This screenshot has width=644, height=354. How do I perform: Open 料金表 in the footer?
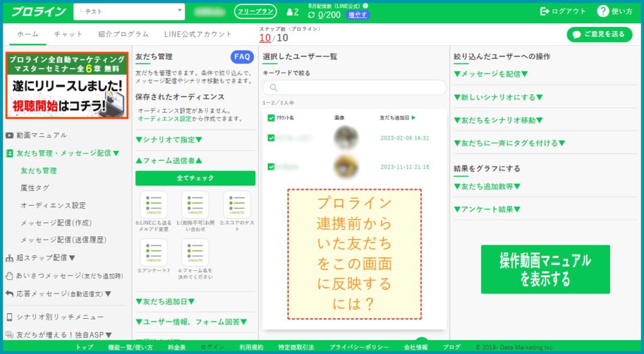177,348
